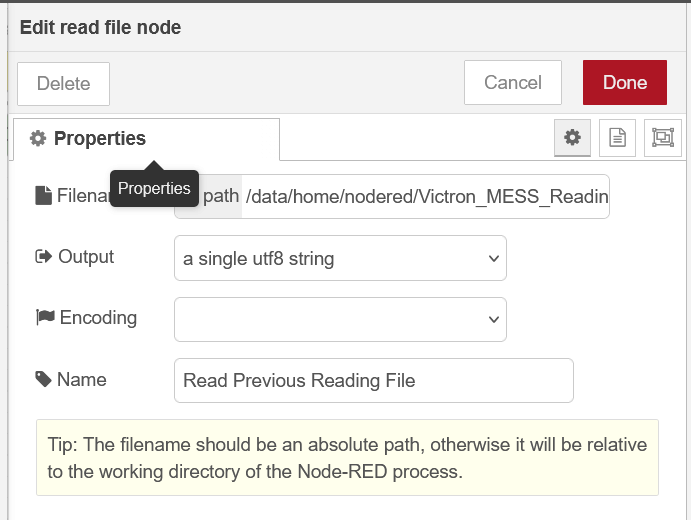Click the filename path input field

pos(426,196)
